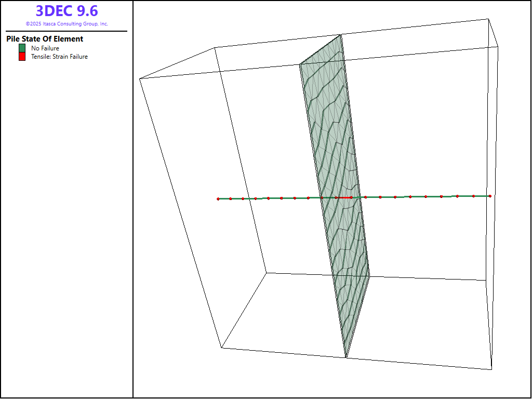This screenshot has height=399, width=532.
Task: Open the Itasca Consulting Group copyright notice
Action: click(66, 24)
